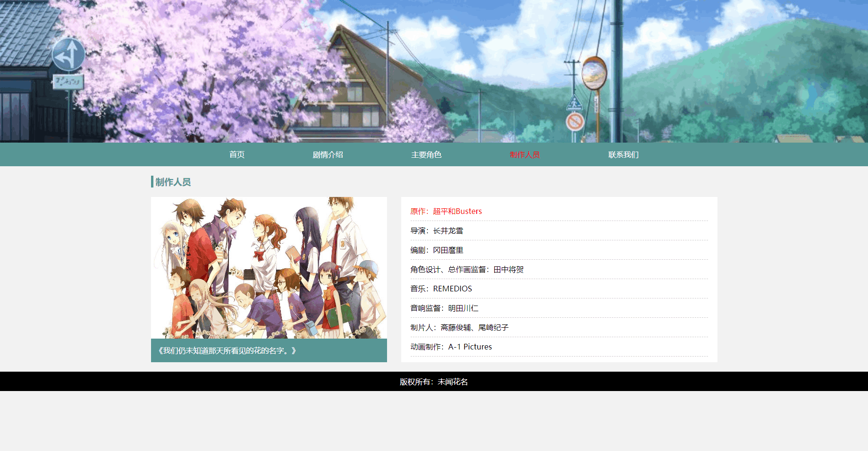Click the 版权所有：未闻花名 footer text
This screenshot has width=868, height=451.
(434, 382)
